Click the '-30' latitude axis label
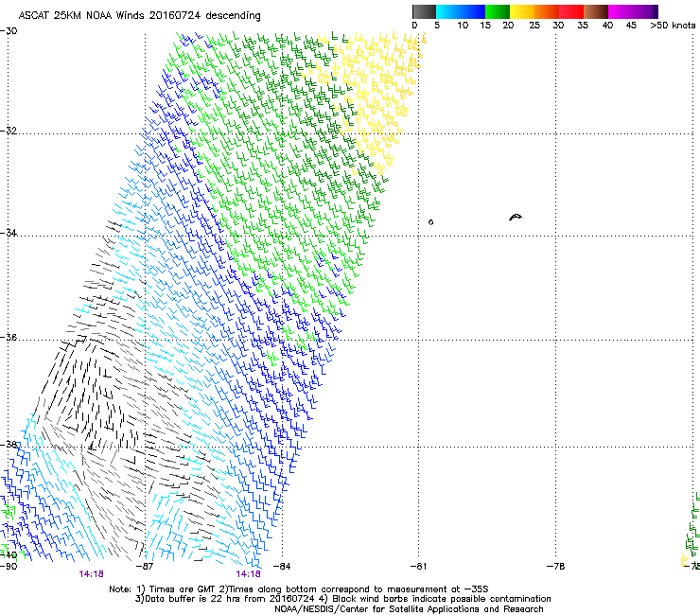700x615 pixels. coord(9,31)
